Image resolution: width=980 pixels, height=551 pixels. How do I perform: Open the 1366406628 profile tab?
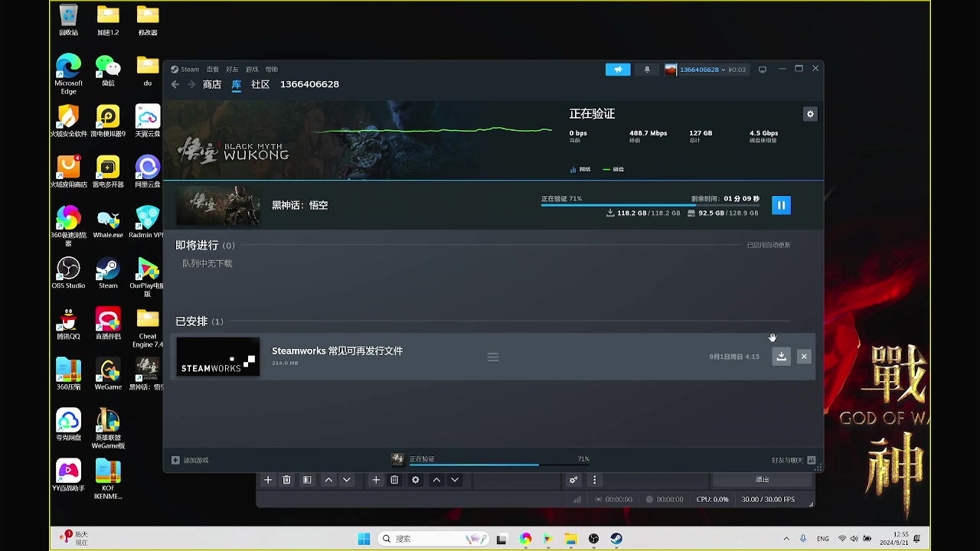[309, 84]
